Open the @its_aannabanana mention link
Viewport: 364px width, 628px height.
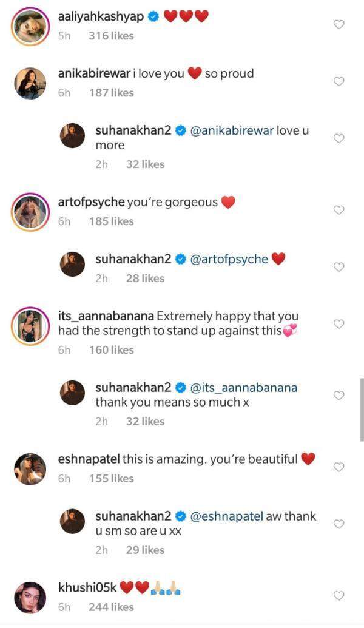pos(244,388)
